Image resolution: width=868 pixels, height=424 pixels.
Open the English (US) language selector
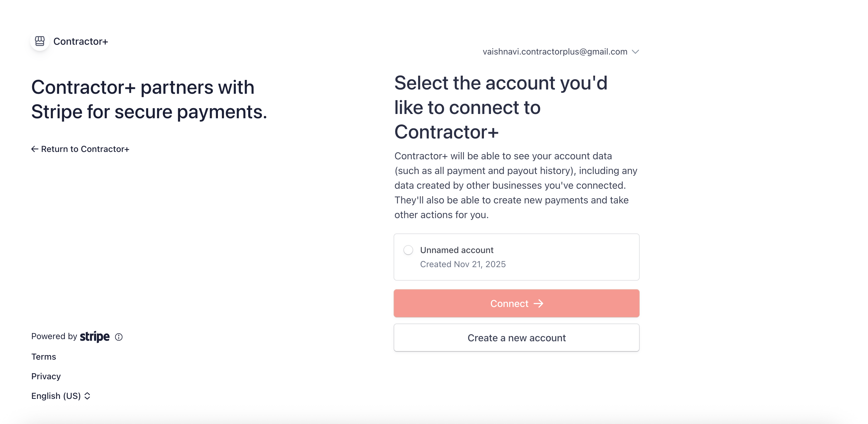click(56, 396)
